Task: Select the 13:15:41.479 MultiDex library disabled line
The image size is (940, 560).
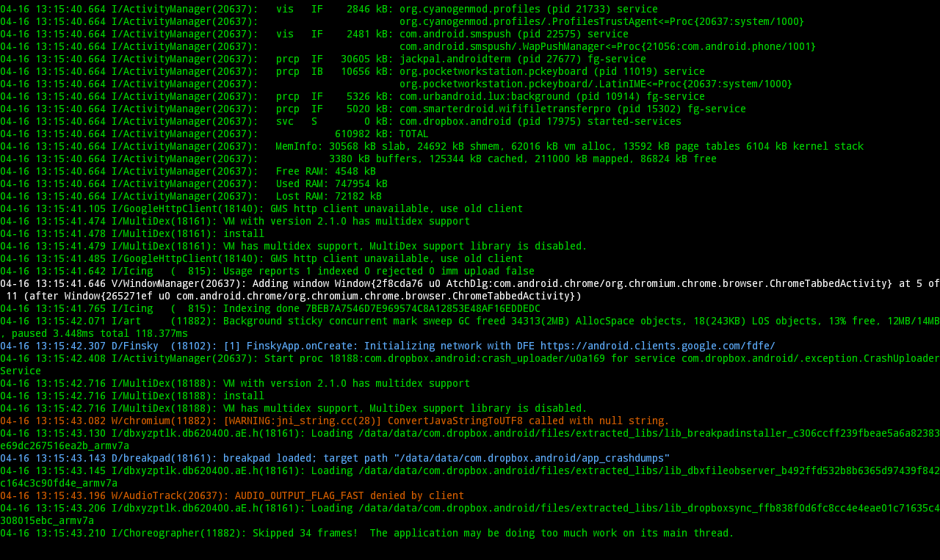Action: (294, 247)
